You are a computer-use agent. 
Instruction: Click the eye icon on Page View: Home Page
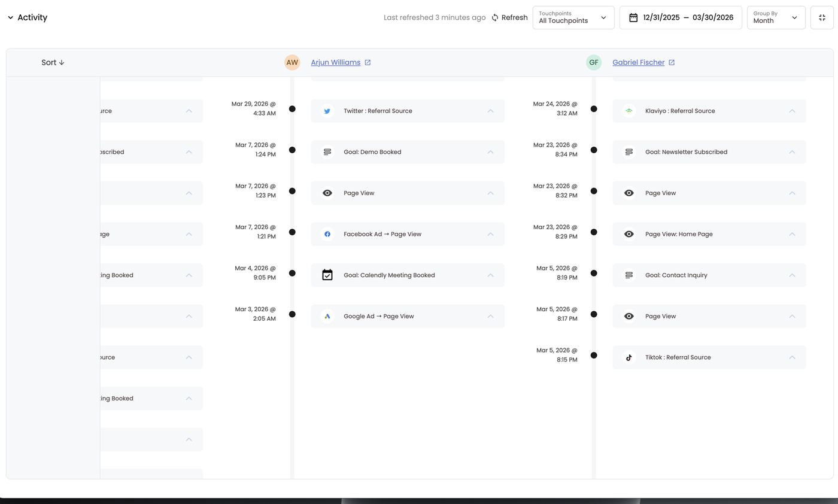tap(629, 234)
